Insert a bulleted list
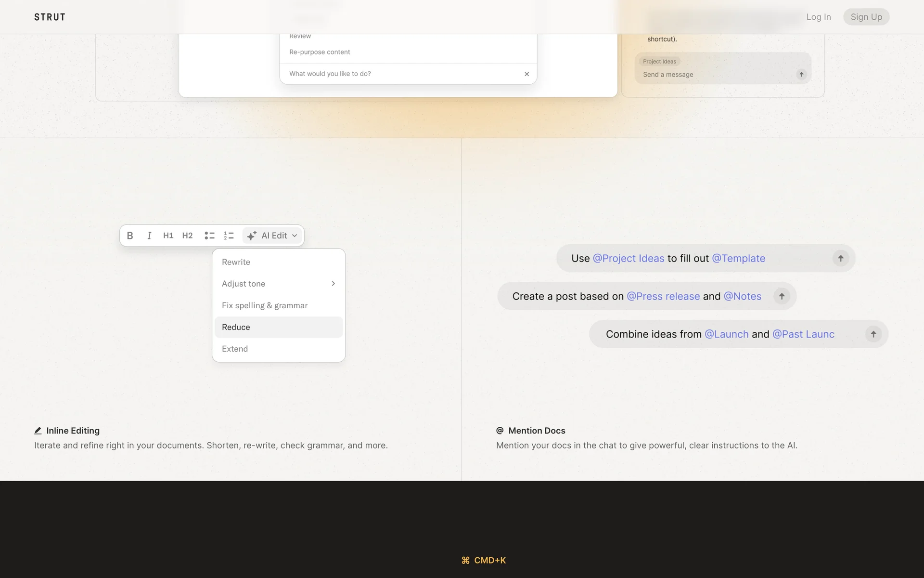This screenshot has height=578, width=924. click(x=209, y=236)
